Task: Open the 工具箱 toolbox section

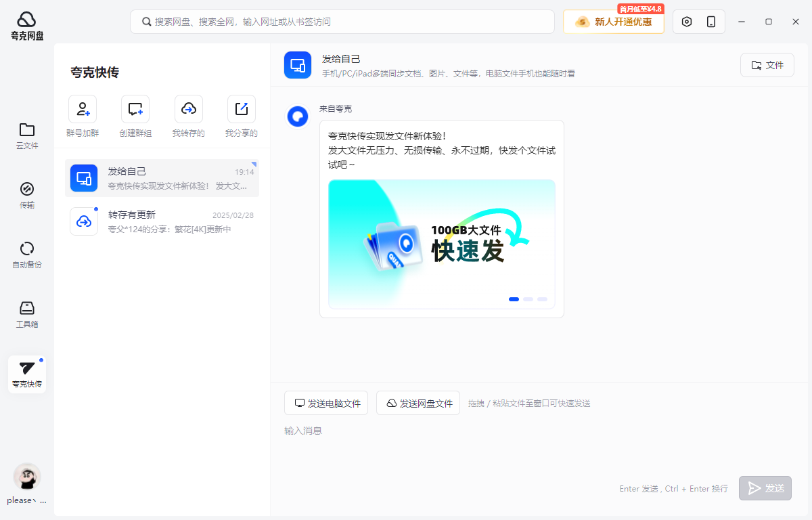Action: (x=27, y=315)
